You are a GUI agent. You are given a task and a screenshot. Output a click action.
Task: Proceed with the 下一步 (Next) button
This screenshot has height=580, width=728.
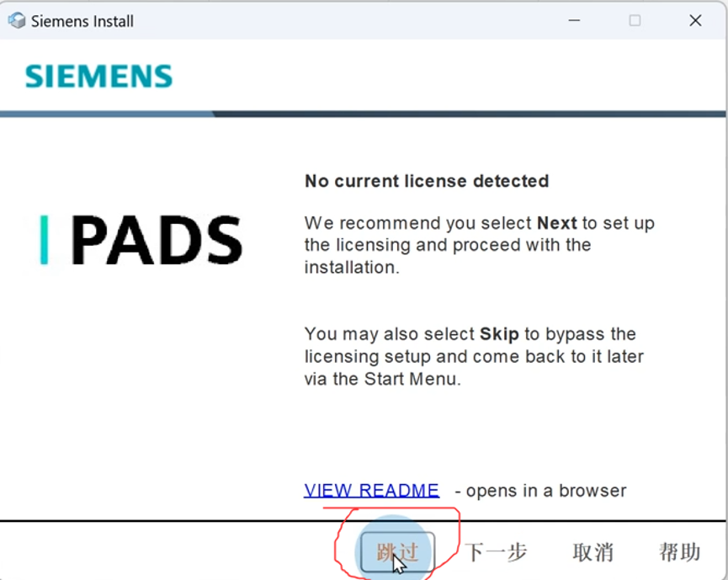pyautogui.click(x=496, y=552)
